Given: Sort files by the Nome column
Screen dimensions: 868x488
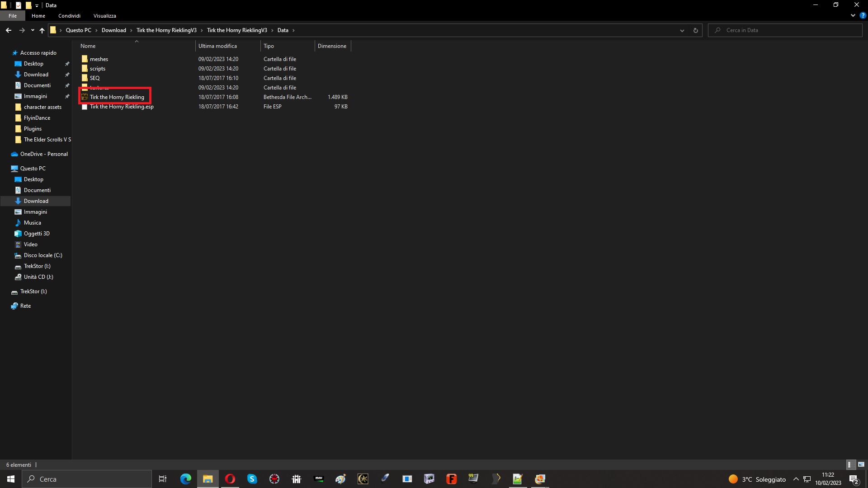Looking at the screenshot, I should (137, 46).
